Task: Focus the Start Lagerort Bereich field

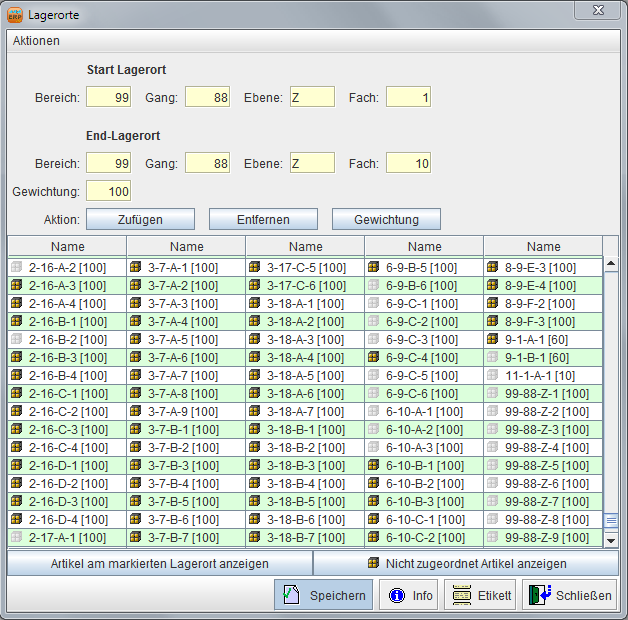Action: [108, 97]
